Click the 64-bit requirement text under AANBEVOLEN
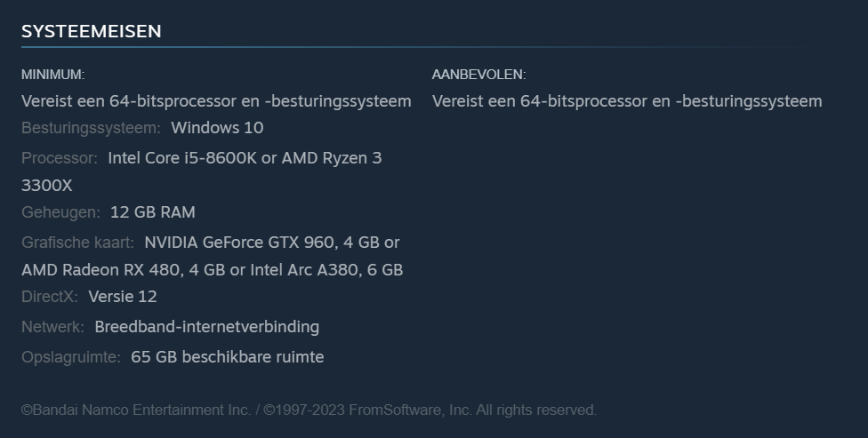This screenshot has height=438, width=868. point(627,101)
